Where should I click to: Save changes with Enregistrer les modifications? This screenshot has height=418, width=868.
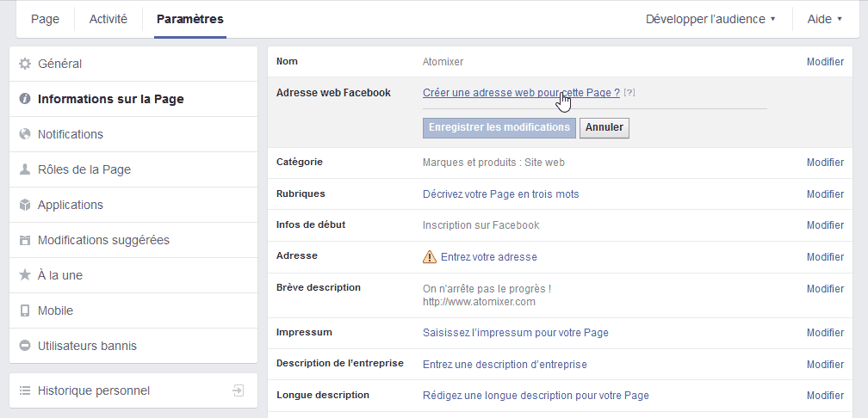tap(499, 127)
